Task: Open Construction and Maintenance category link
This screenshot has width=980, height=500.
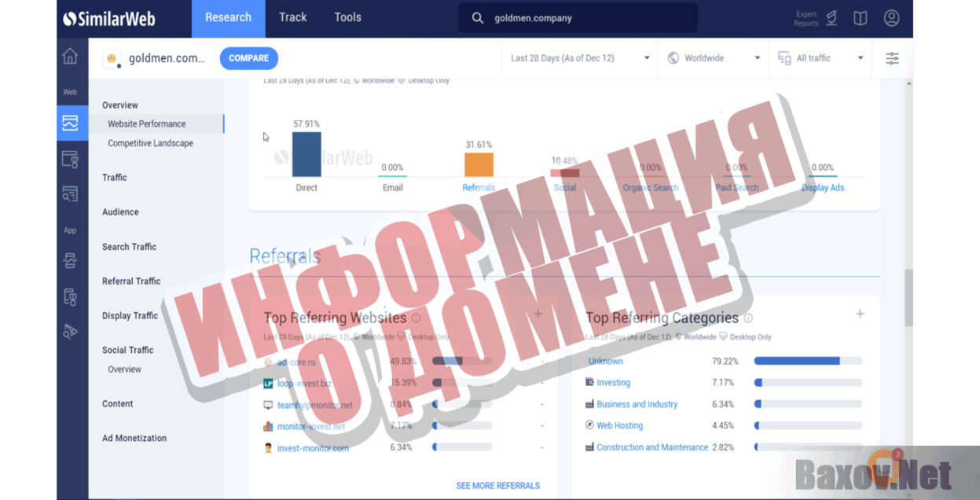Action: point(652,447)
